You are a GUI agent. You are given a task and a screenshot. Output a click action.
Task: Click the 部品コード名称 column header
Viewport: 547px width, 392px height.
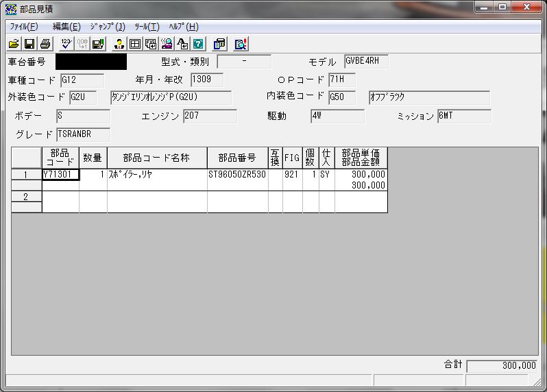pyautogui.click(x=157, y=158)
